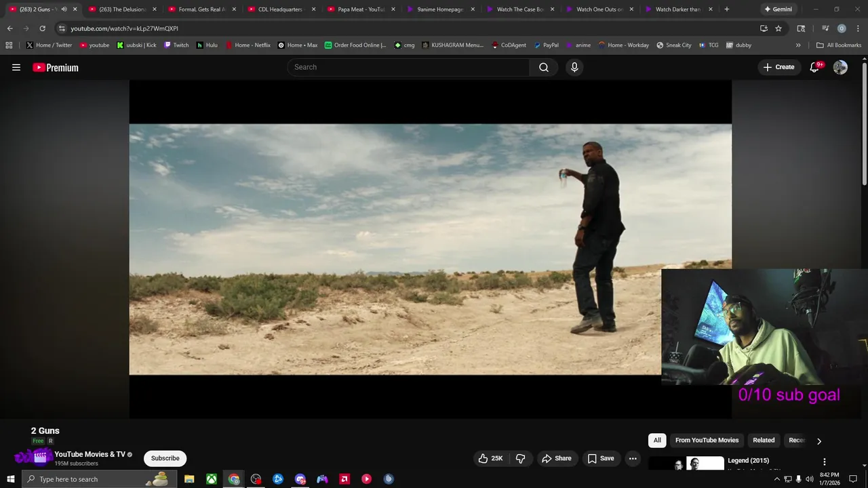
Task: Open options for the Legend (2015) suggestion
Action: (x=825, y=462)
